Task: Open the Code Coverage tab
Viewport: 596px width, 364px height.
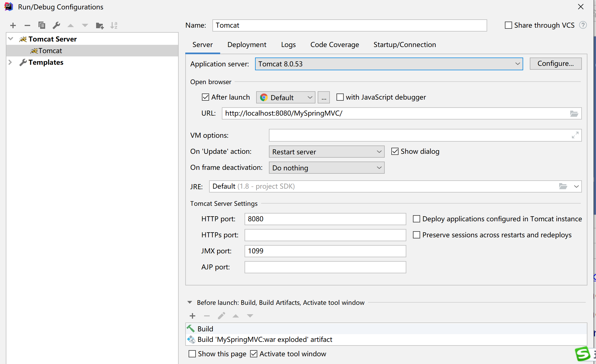Action: pos(335,45)
